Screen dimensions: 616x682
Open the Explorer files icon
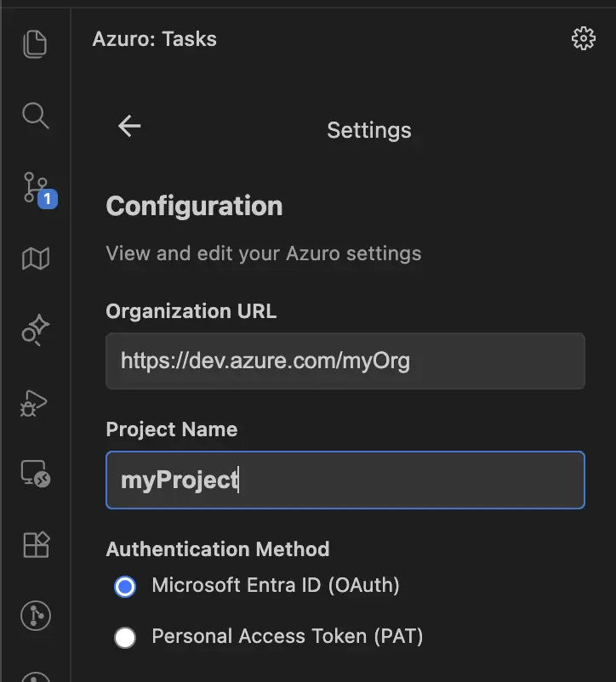(x=35, y=44)
